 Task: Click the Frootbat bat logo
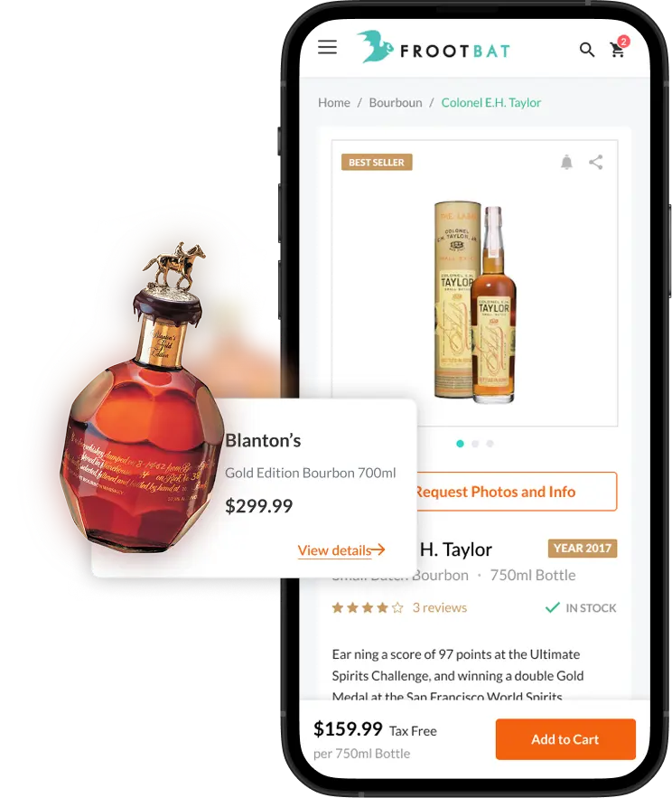click(x=375, y=46)
